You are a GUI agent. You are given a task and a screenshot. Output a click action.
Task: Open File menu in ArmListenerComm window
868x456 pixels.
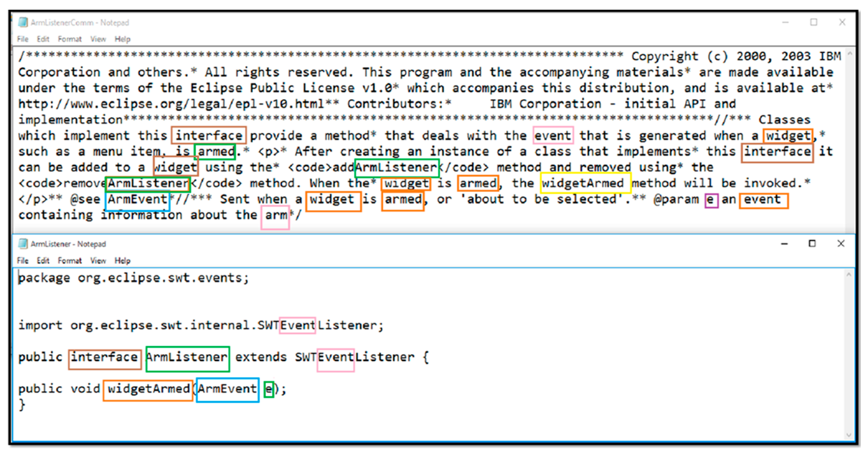(23, 39)
